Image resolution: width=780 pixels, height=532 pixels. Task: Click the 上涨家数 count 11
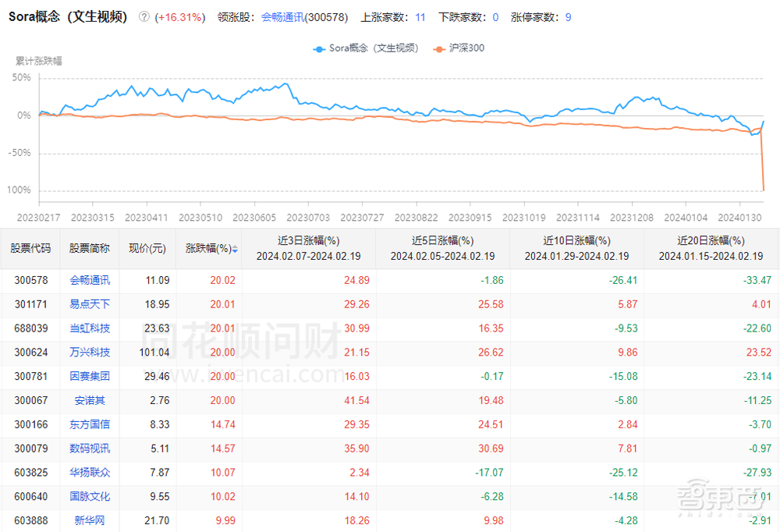pyautogui.click(x=420, y=17)
